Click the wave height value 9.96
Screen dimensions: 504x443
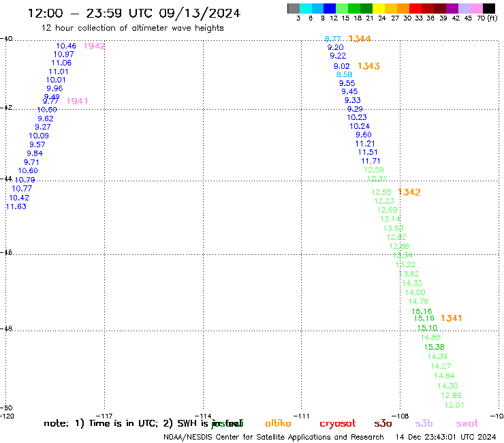pyautogui.click(x=54, y=89)
